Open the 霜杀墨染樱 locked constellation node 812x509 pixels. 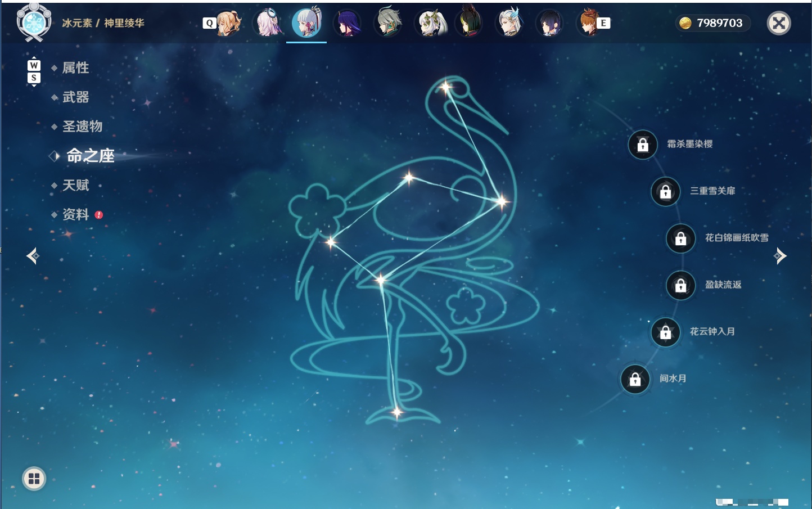pyautogui.click(x=643, y=145)
